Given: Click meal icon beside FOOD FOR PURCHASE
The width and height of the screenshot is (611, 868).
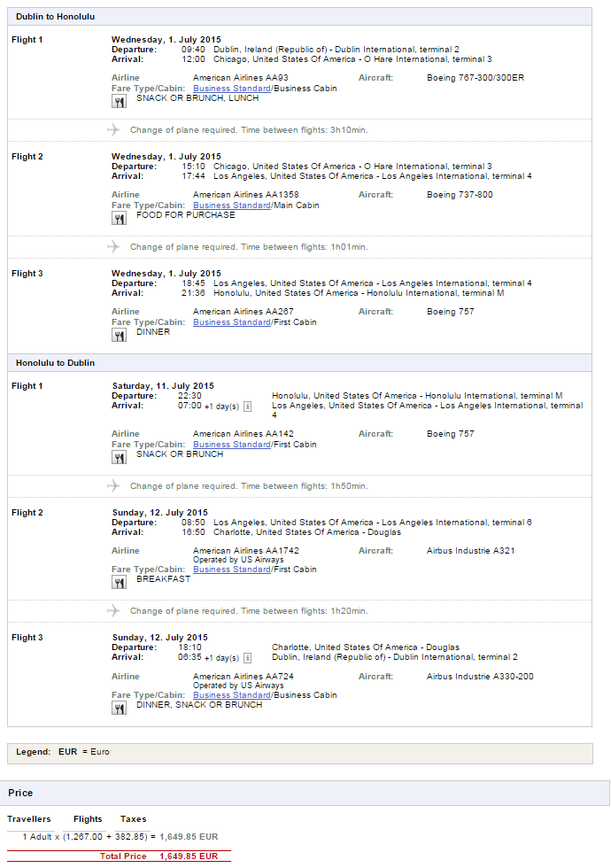Looking at the screenshot, I should (119, 218).
